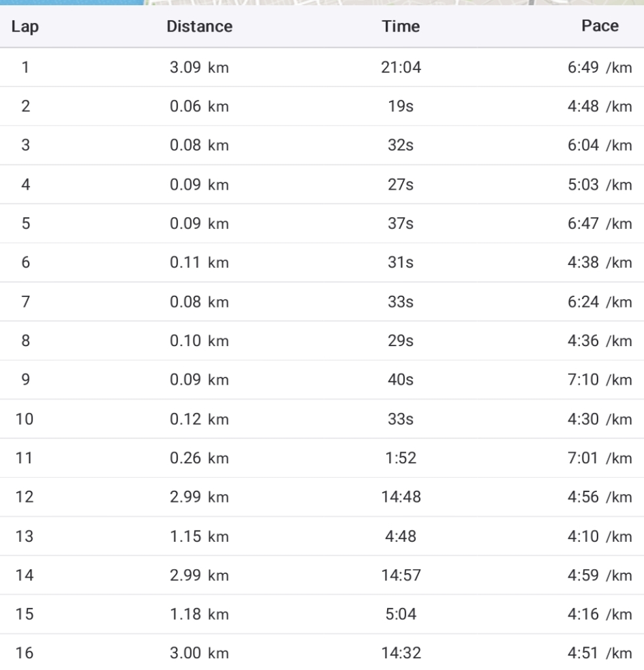Select lap 3 row with 6:04 pace

322,145
